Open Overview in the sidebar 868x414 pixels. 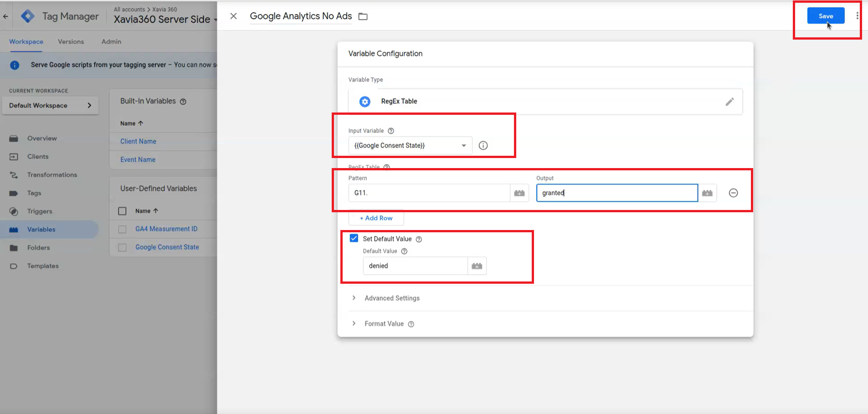[x=42, y=138]
